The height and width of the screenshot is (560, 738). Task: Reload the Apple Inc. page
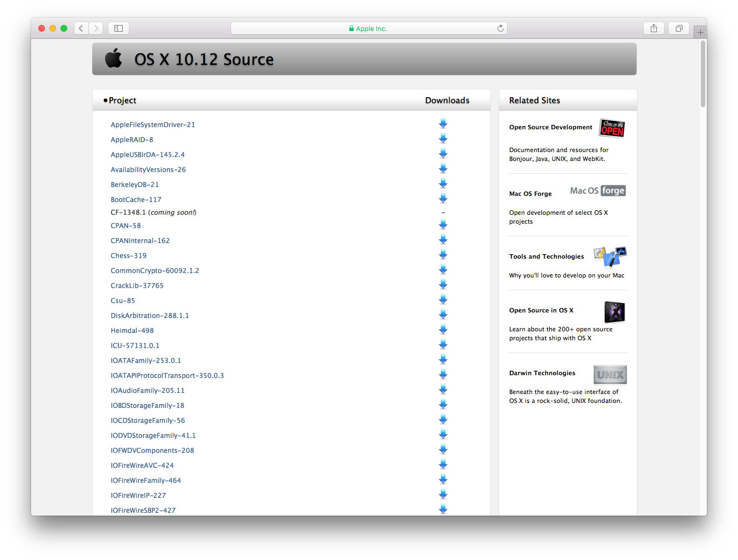499,28
